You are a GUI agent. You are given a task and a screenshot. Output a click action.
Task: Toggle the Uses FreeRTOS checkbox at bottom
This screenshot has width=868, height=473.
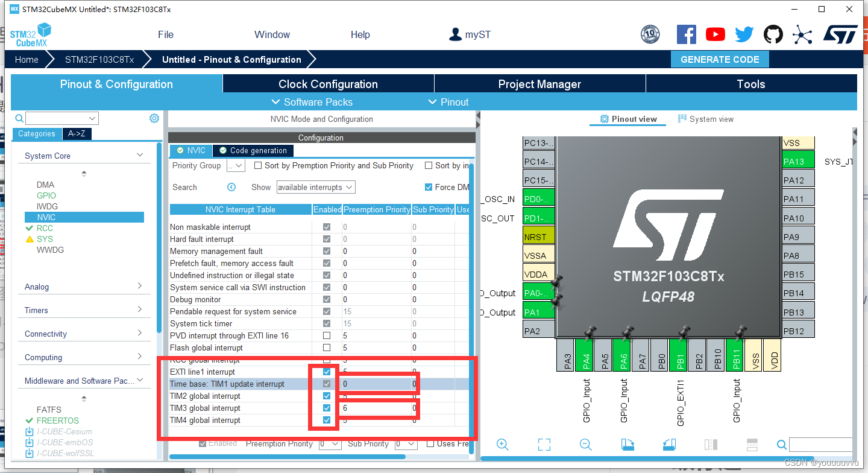(x=430, y=443)
